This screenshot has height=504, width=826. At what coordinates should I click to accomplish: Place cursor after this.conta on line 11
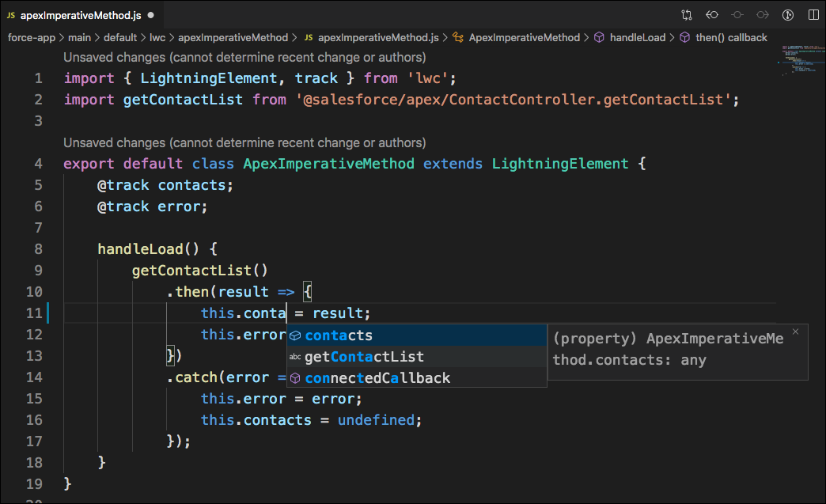coord(286,313)
